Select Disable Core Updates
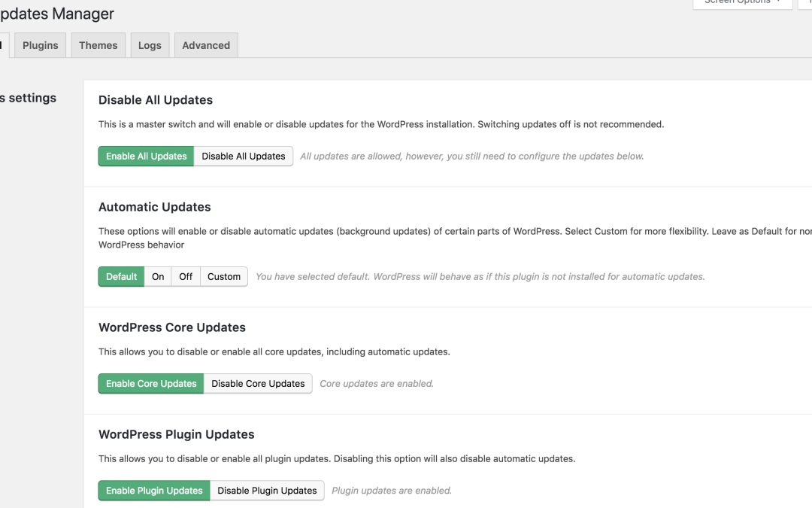This screenshot has height=508, width=812. click(x=258, y=384)
